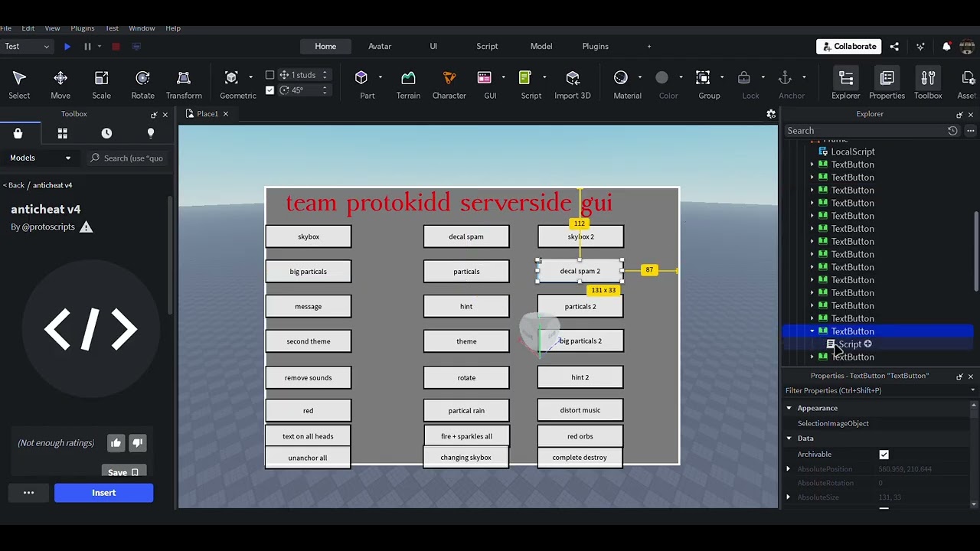
Task: Switch to the Model ribbon tab
Action: tap(541, 47)
